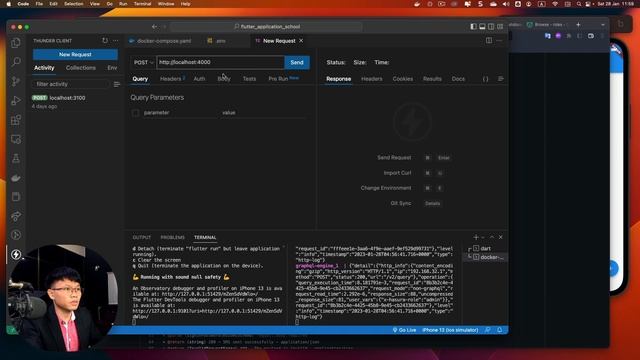Switch to the Auth request tab

coord(199,79)
